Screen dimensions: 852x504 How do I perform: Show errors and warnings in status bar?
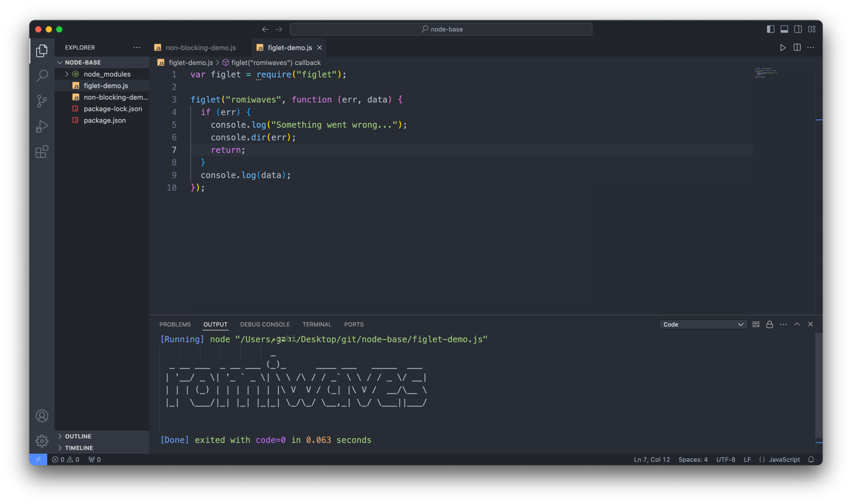click(x=66, y=459)
